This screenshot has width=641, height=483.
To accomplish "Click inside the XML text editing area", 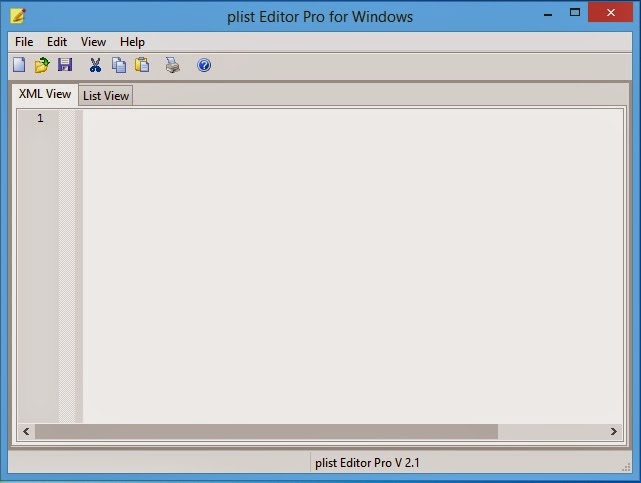I will click(x=353, y=266).
